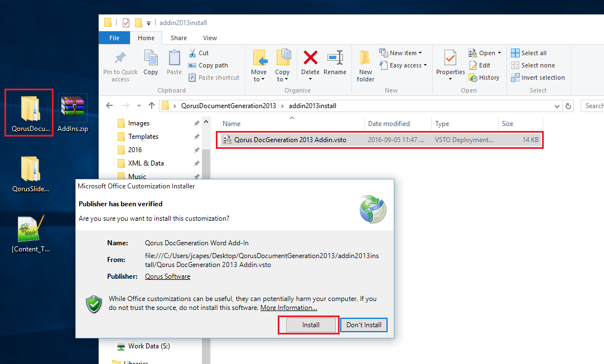Image resolution: width=604 pixels, height=364 pixels.
Task: Click addin2013install in the address path
Action: click(x=313, y=106)
